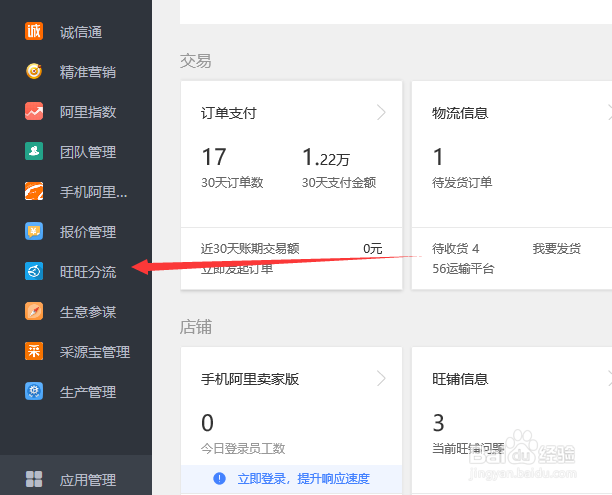
Task: Open the 物流信息 card title
Action: point(460,113)
